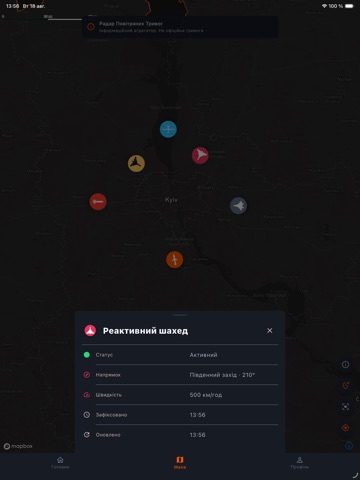Screen dimensions: 360x480
Task: Tap the yellow aircraft marker on the map
Action: (x=136, y=163)
